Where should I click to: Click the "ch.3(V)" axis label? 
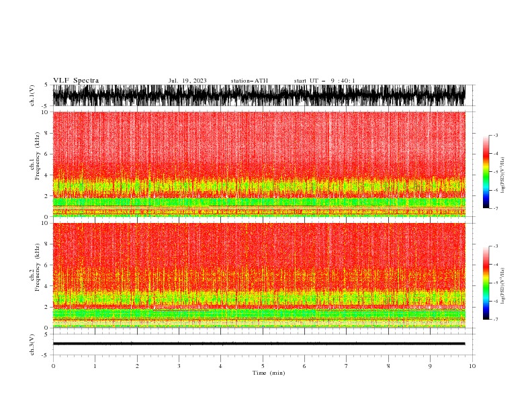pyautogui.click(x=32, y=345)
